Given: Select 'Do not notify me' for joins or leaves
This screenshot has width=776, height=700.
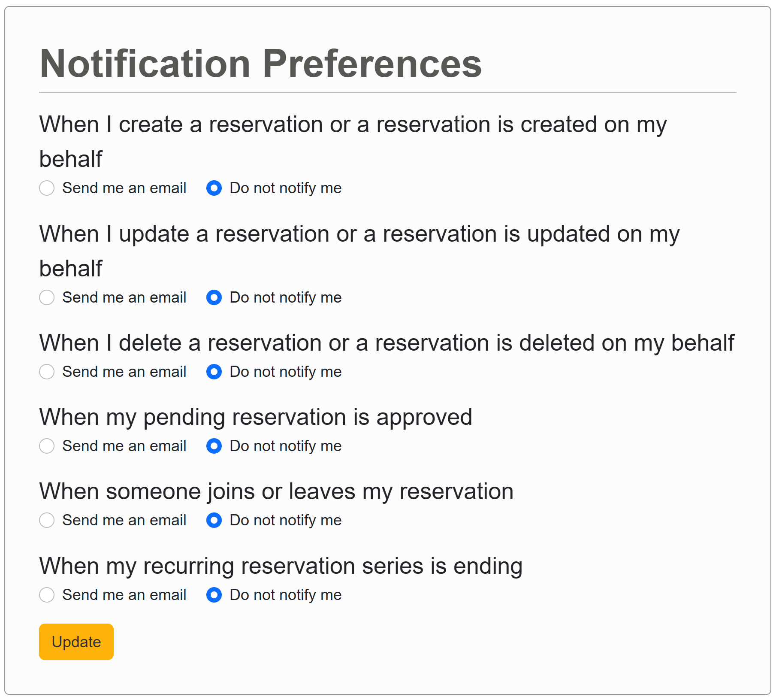Looking at the screenshot, I should tap(214, 520).
